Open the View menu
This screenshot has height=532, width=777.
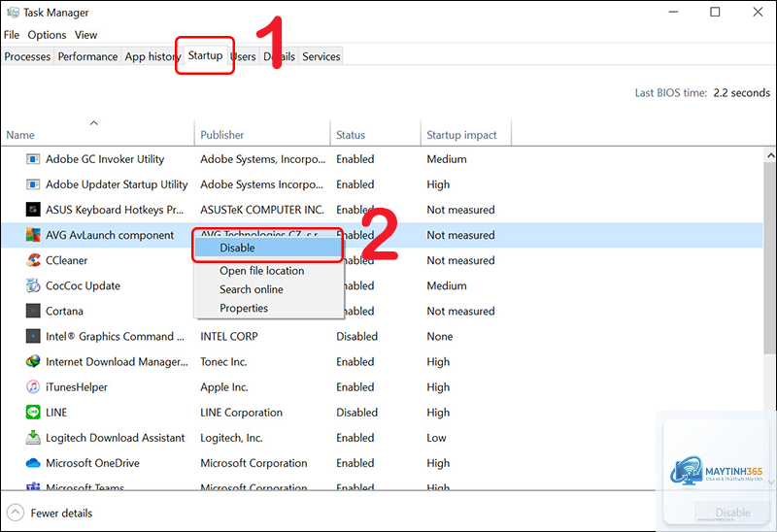(85, 35)
